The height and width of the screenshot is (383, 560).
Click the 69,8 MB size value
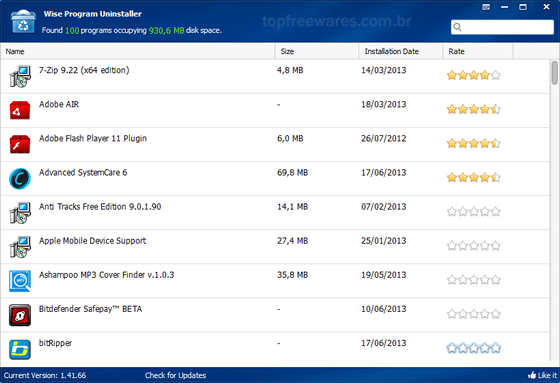coord(292,173)
